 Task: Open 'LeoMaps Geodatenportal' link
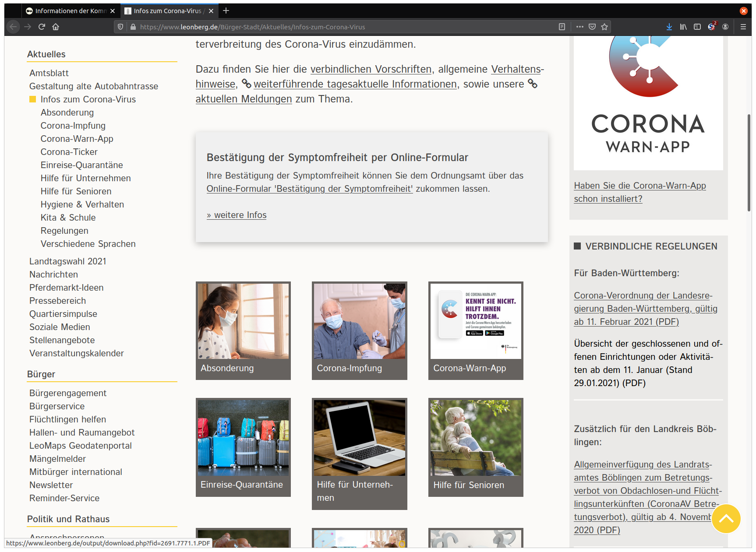pos(81,446)
